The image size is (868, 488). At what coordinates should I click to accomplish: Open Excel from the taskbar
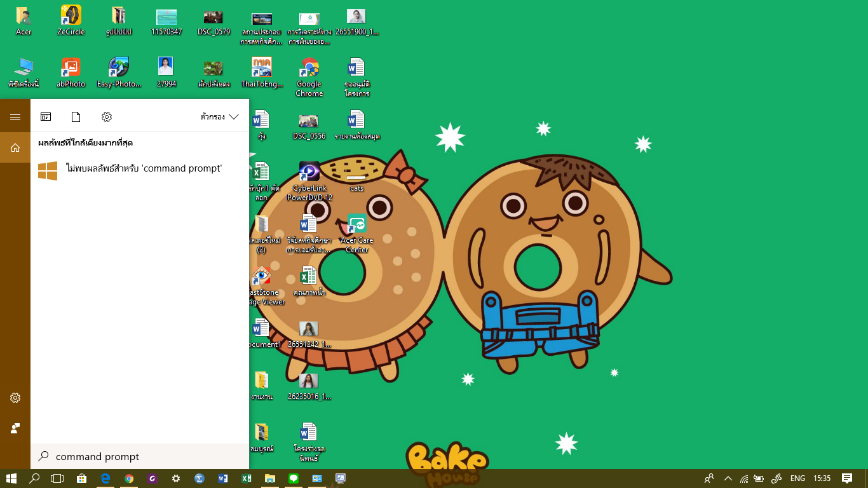coord(246,478)
